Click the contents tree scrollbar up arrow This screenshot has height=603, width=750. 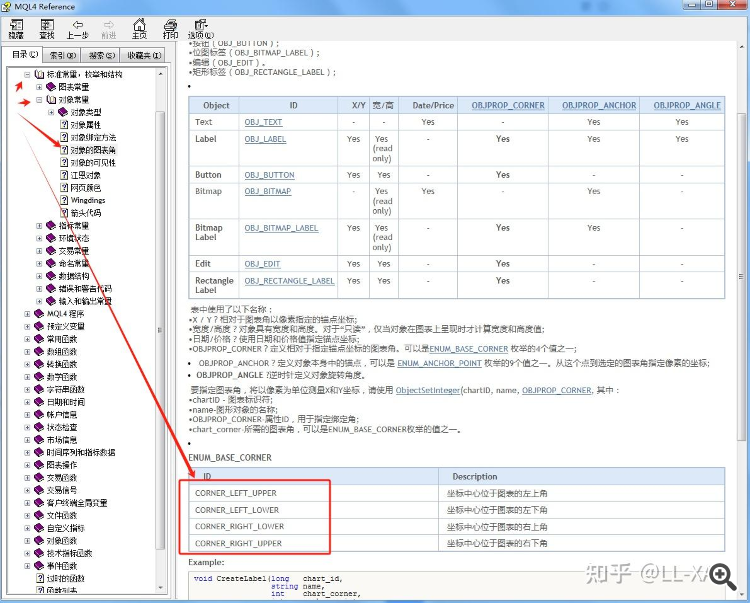pyautogui.click(x=160, y=74)
